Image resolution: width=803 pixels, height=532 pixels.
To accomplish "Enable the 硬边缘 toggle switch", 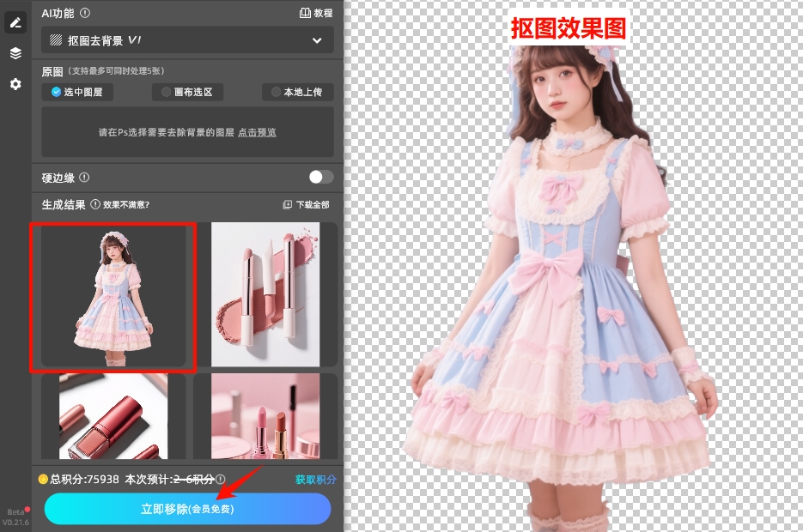I will [321, 177].
